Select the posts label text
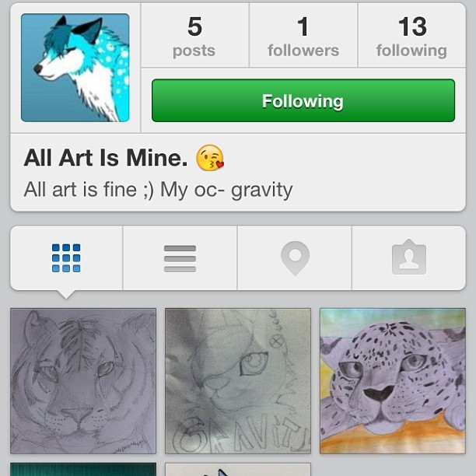This screenshot has height=476, width=476. click(x=194, y=51)
